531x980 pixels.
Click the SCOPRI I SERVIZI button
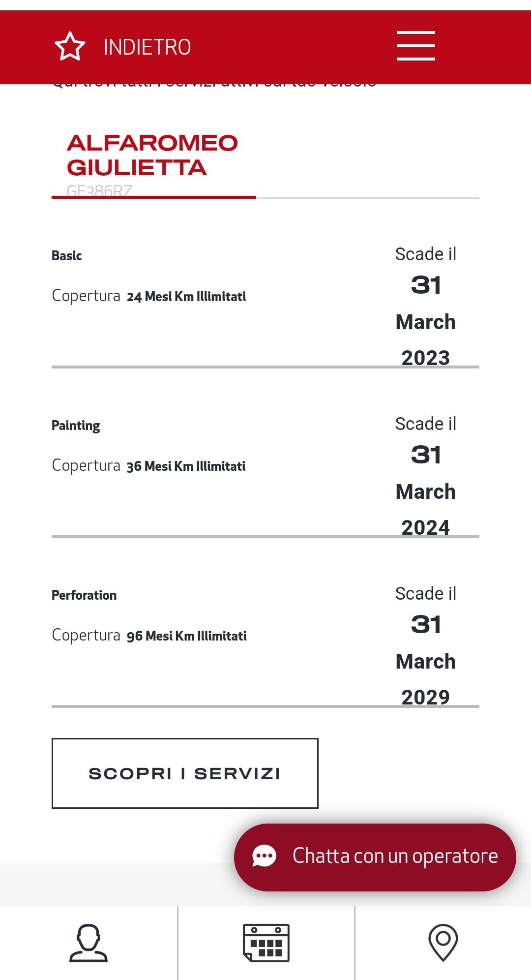185,773
